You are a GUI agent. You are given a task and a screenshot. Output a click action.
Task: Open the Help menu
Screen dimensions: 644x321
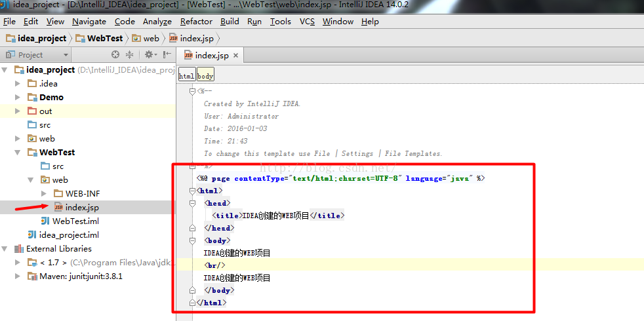pos(370,22)
